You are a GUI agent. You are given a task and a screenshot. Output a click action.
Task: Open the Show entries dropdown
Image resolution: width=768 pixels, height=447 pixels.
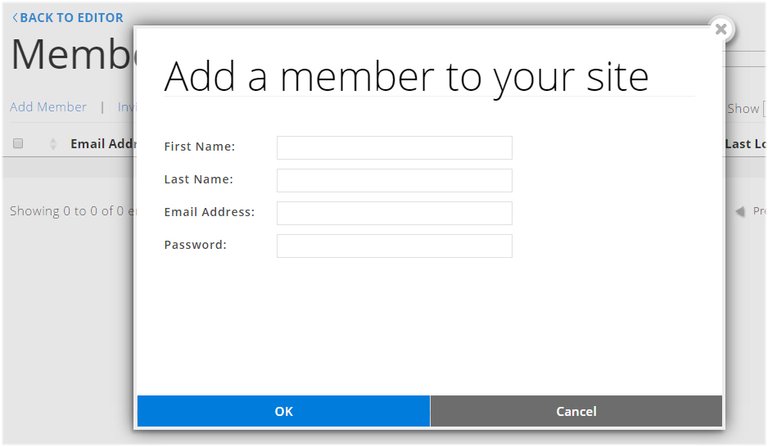[x=765, y=109]
